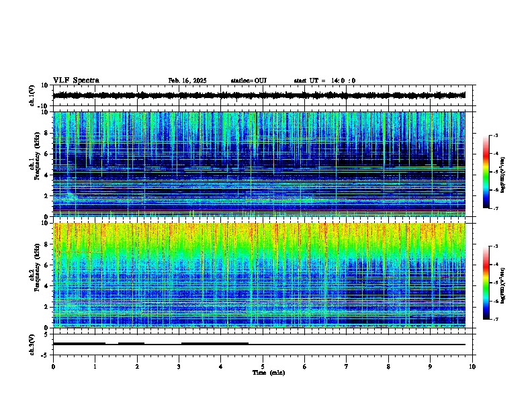Click the ch.1 'Frequency (kHz)' axis label
Screen dimensions: 532x411
[37, 156]
